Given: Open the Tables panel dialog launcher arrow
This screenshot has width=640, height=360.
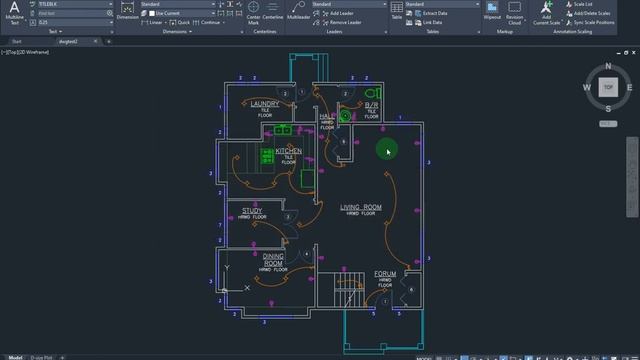Looking at the screenshot, I should point(479,32).
